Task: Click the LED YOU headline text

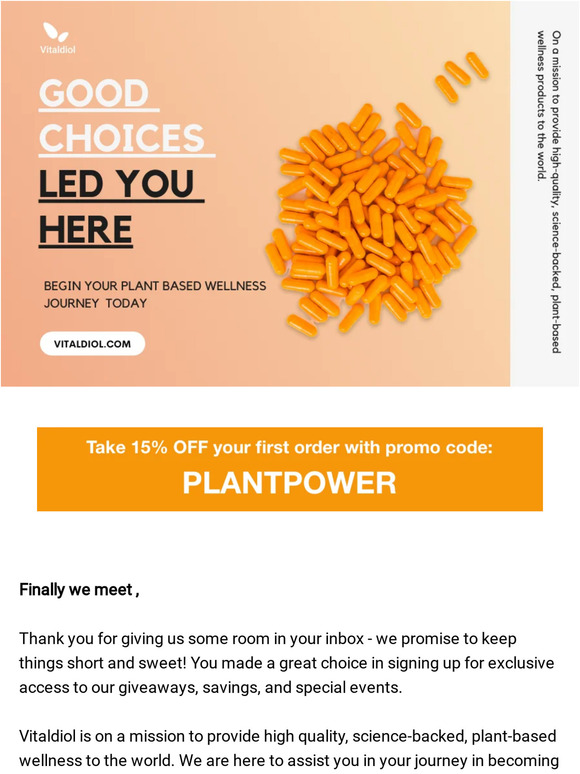Action: 116,184
